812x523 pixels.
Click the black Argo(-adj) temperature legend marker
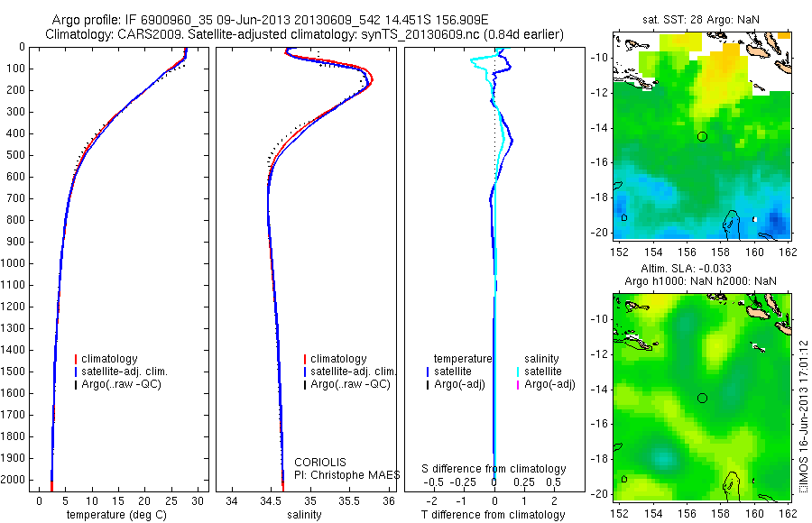click(428, 385)
